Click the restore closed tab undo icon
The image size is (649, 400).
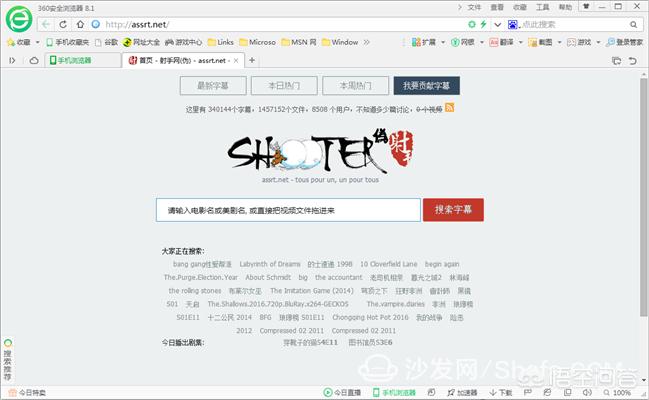632,61
